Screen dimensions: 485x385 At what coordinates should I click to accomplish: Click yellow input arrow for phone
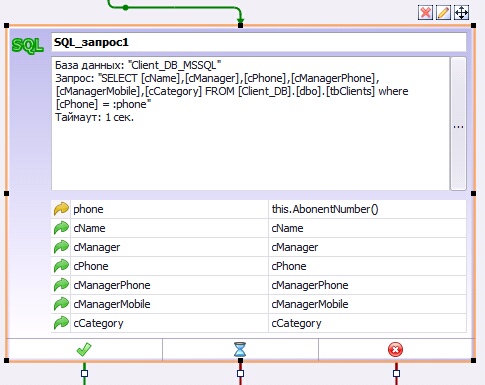61,209
